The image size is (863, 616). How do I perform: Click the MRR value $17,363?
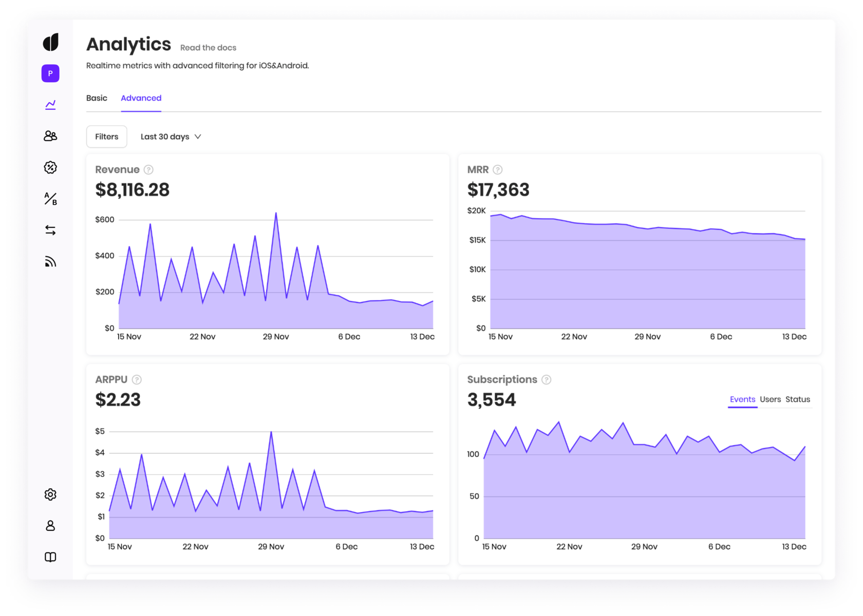coord(498,190)
